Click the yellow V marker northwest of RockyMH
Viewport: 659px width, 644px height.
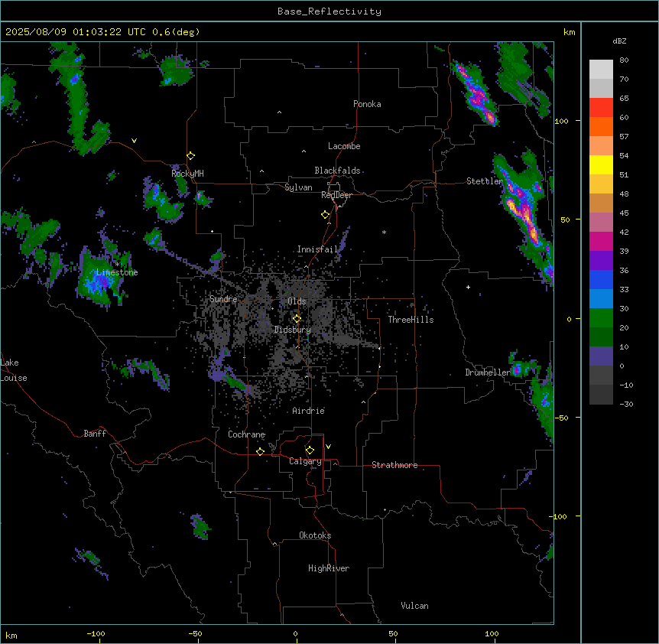pos(134,141)
